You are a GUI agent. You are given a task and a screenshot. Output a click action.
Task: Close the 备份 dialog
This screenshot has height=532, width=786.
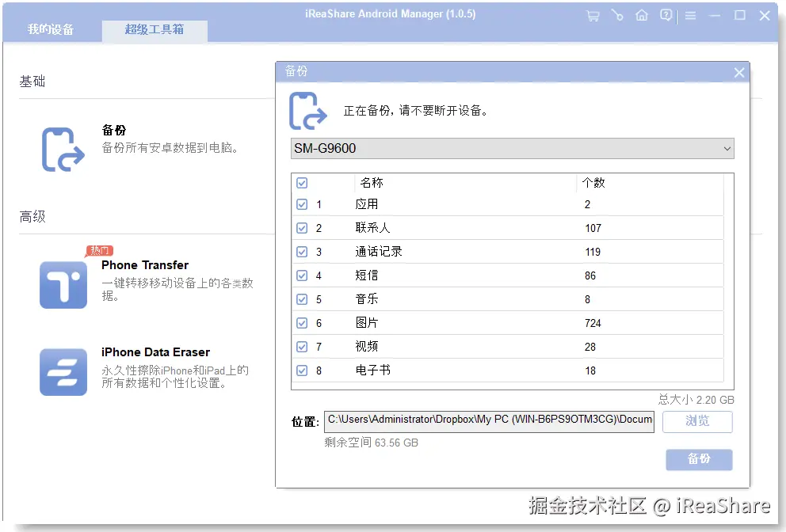pos(738,72)
